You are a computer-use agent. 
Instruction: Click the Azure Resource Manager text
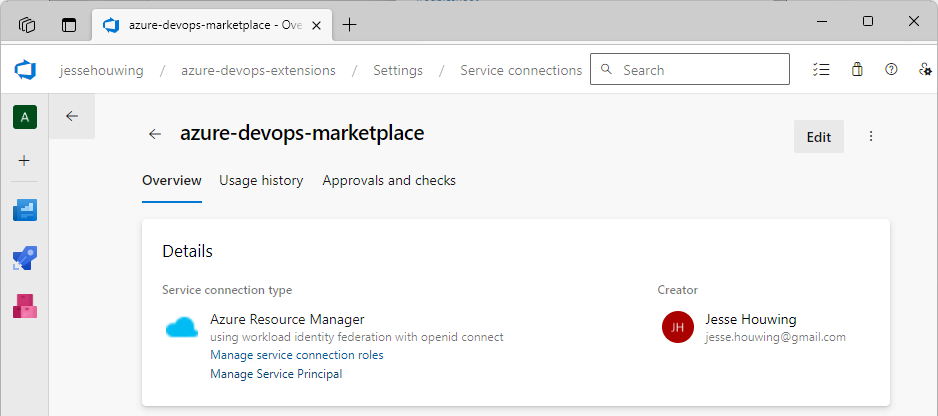[x=287, y=319]
